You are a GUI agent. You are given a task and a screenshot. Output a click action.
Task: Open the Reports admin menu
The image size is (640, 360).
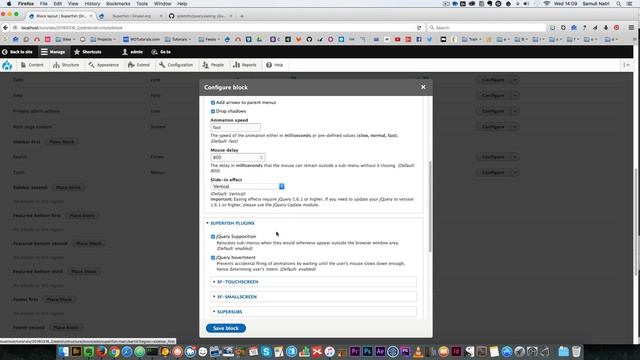pos(244,65)
